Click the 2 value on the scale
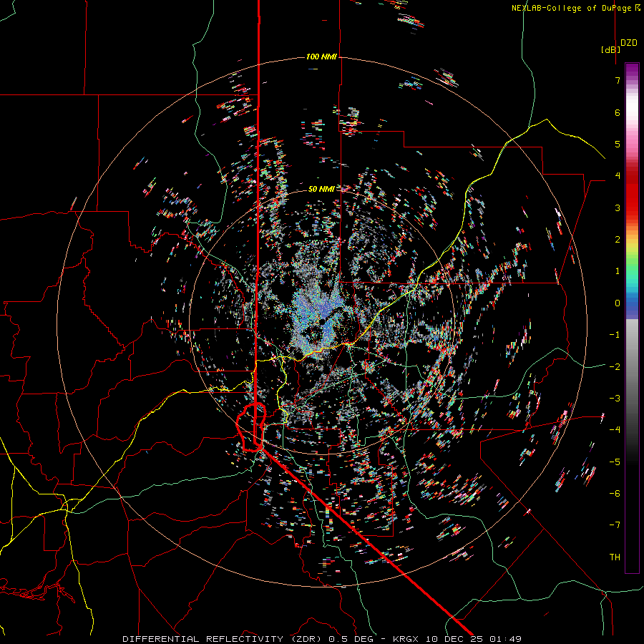Screen dimensions: 644x644 click(x=618, y=240)
